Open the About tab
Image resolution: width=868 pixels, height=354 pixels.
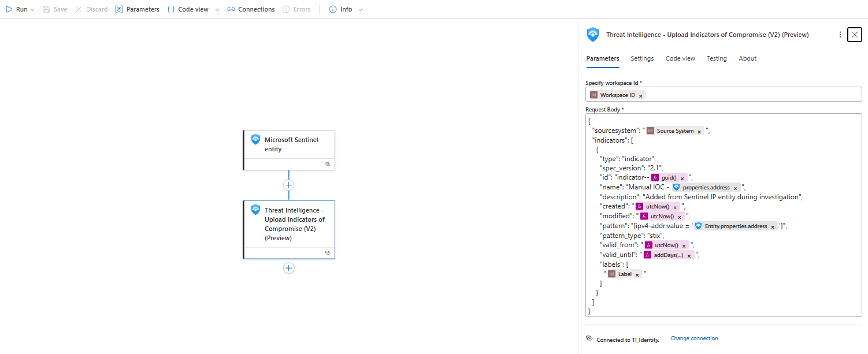tap(747, 58)
